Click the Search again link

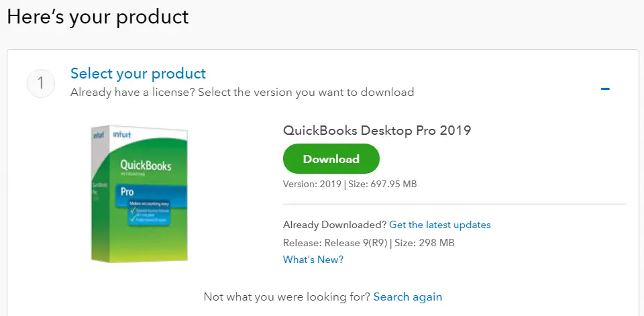coord(407,297)
